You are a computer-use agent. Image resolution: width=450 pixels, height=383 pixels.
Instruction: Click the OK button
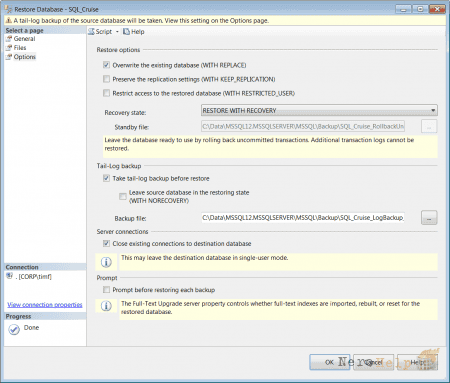[x=330, y=362]
